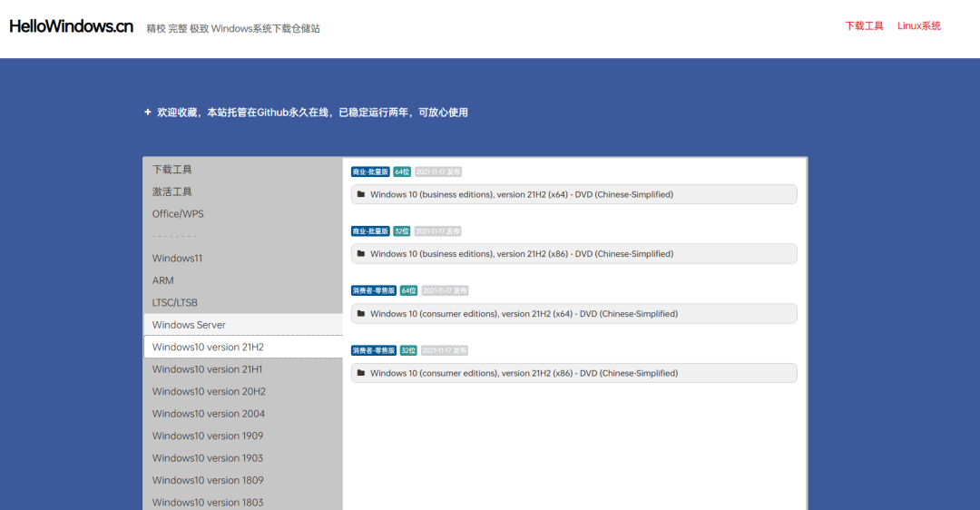Open the LTSC/LTSB category
Viewport: 980px width, 510px height.
coord(174,302)
